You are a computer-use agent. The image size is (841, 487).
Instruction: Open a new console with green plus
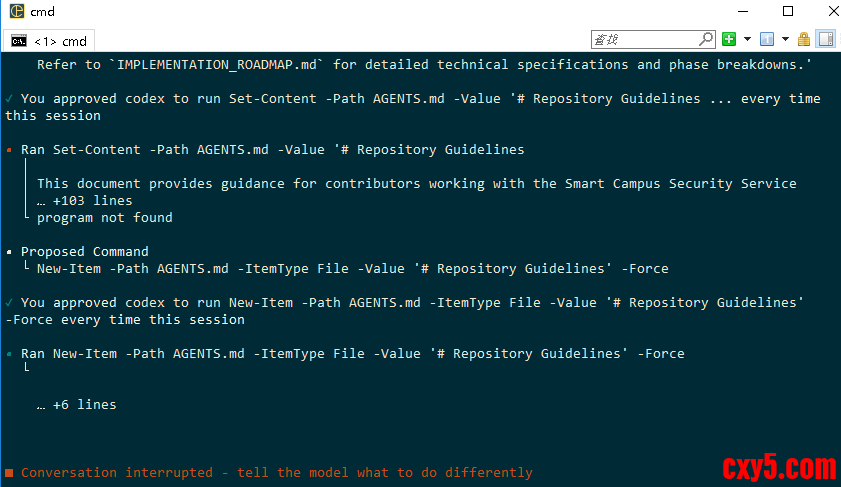point(729,40)
